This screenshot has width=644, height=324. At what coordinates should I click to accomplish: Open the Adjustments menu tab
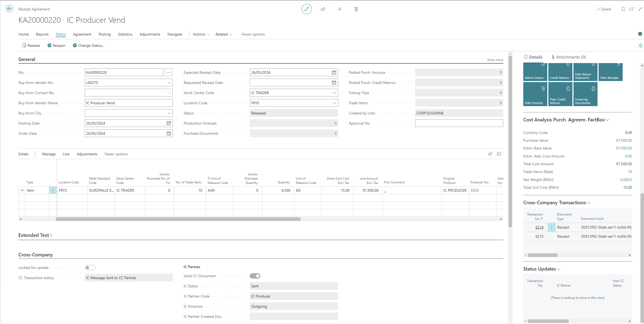click(150, 34)
